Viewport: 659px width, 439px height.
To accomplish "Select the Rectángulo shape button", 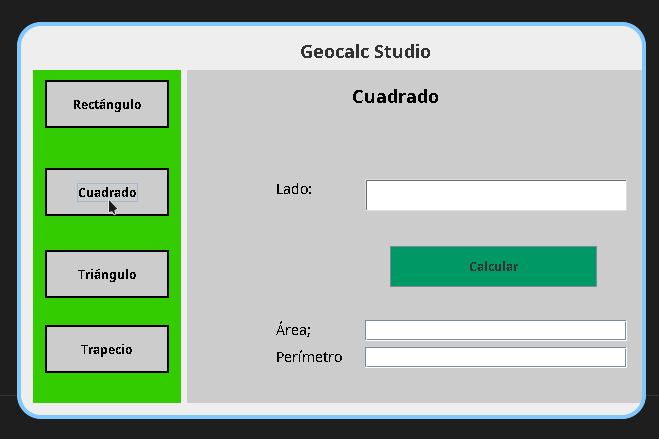I will (107, 104).
